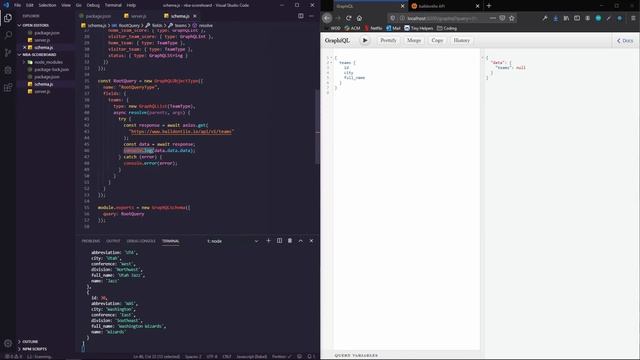Open editor More Actions ellipsis menu

pyautogui.click(x=311, y=16)
